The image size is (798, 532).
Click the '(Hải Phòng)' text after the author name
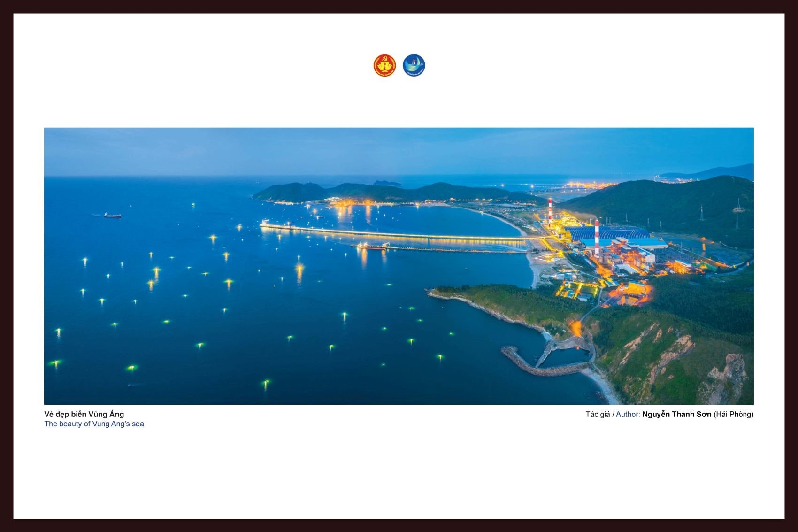[x=733, y=414]
